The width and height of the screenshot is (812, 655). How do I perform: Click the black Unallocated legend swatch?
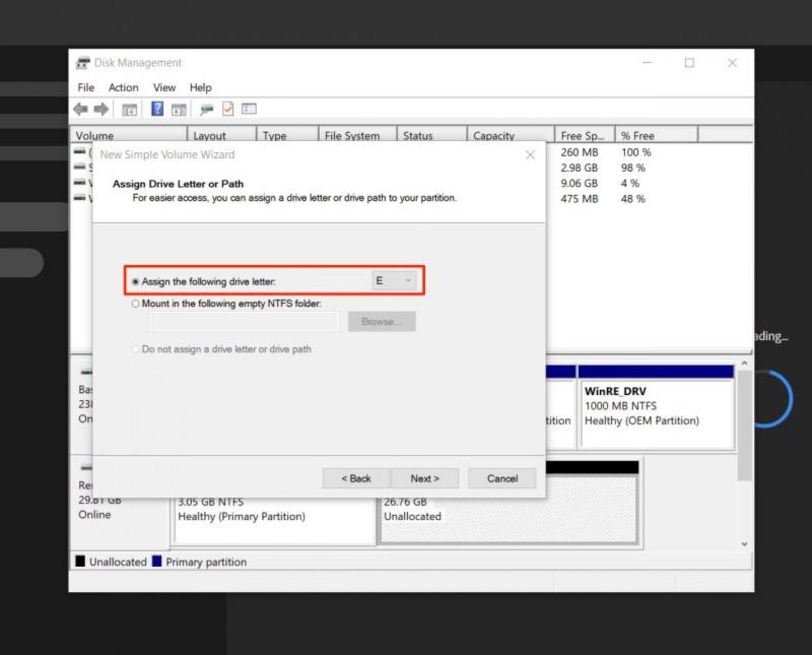(x=80, y=561)
